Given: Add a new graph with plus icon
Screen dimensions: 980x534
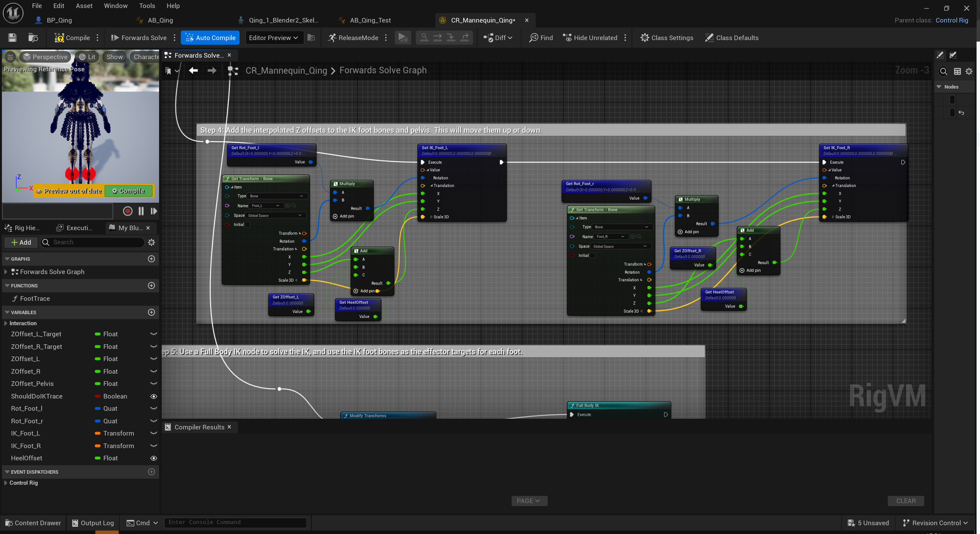Looking at the screenshot, I should 151,259.
